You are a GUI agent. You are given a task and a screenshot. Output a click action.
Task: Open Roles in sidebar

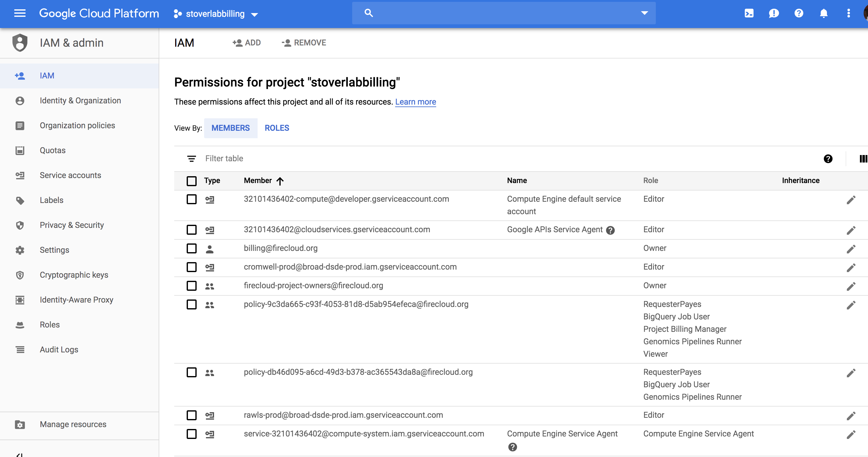(80, 325)
